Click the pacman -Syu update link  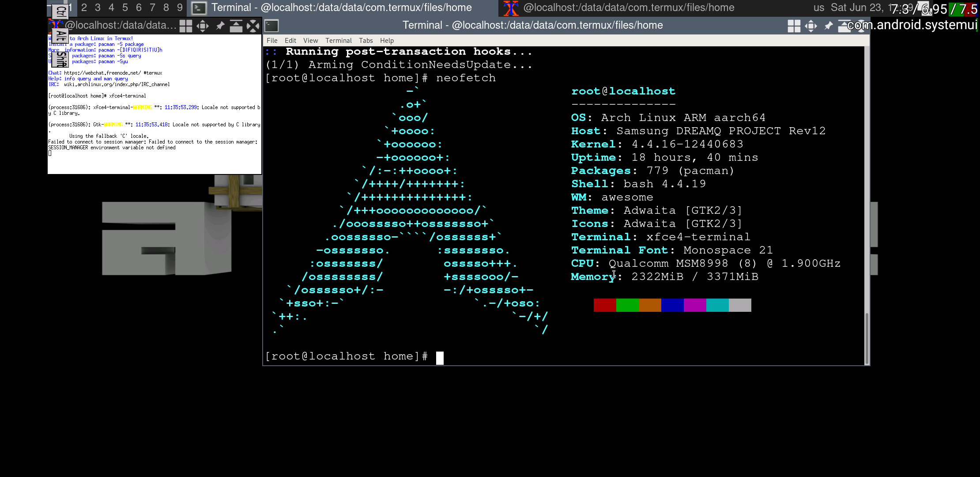113,61
